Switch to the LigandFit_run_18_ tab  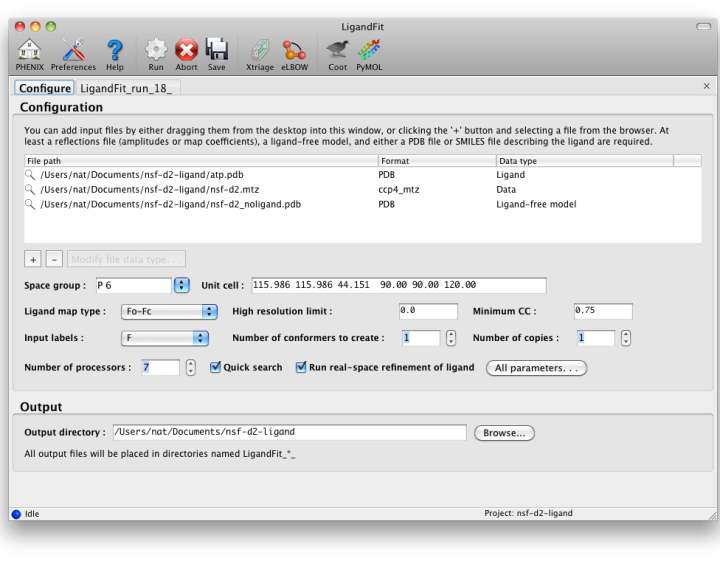click(126, 89)
